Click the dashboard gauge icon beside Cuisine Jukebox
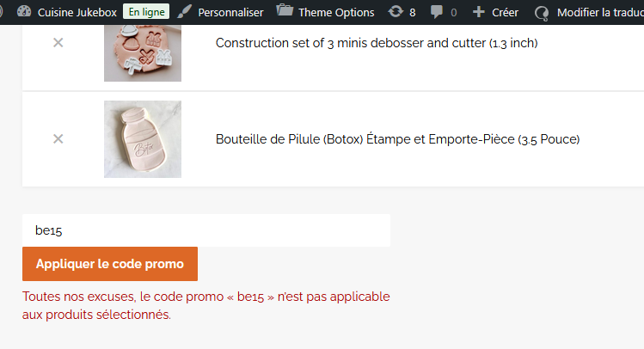Screen dimensions: 644x349 [24, 11]
